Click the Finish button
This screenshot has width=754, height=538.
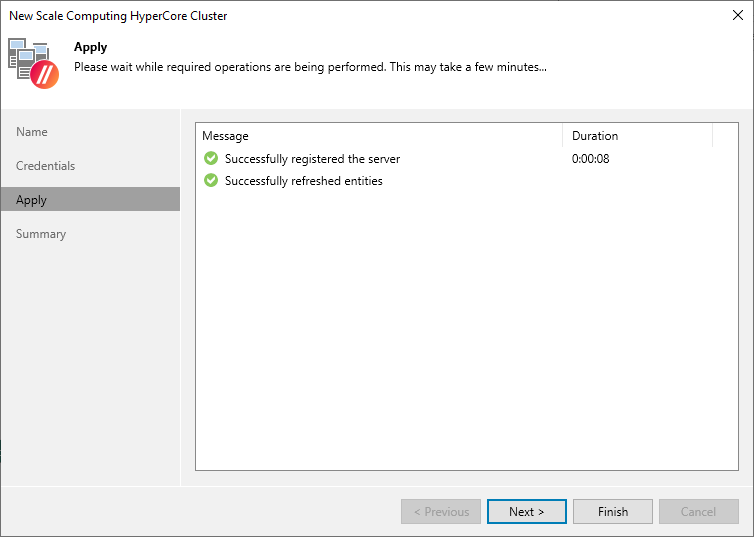[x=613, y=512]
